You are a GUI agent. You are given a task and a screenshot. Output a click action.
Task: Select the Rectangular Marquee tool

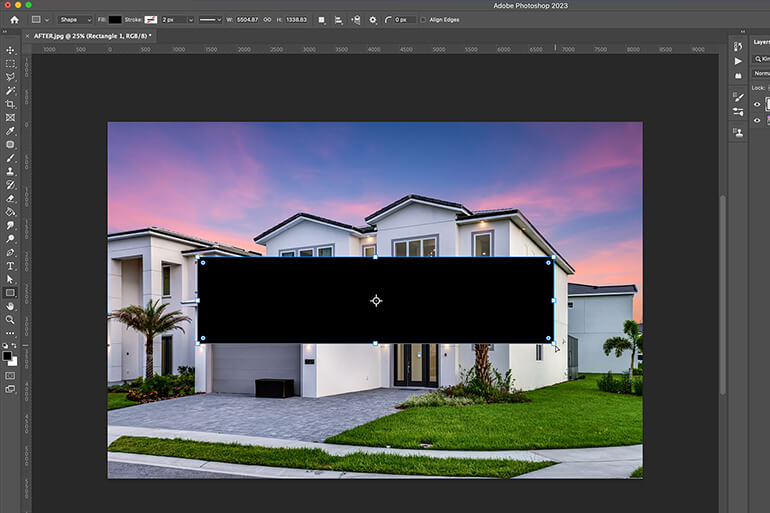(10, 64)
